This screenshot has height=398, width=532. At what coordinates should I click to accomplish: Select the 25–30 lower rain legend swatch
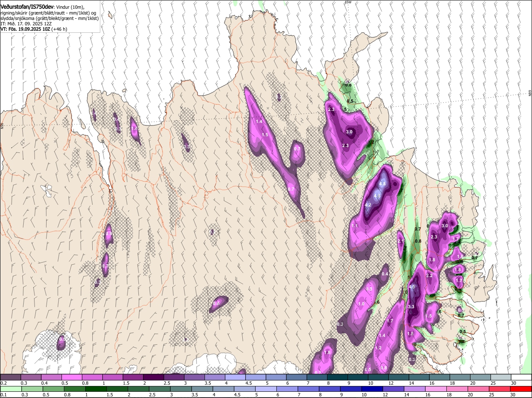(500, 389)
